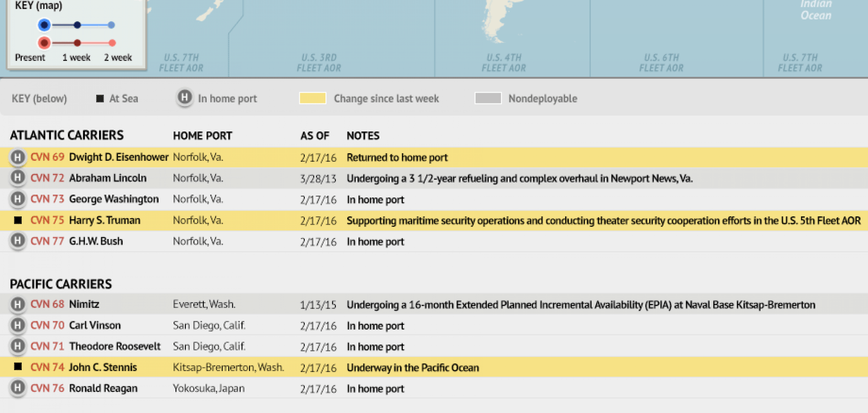Click the Extended Planned Incremental Availability note

pos(581,305)
